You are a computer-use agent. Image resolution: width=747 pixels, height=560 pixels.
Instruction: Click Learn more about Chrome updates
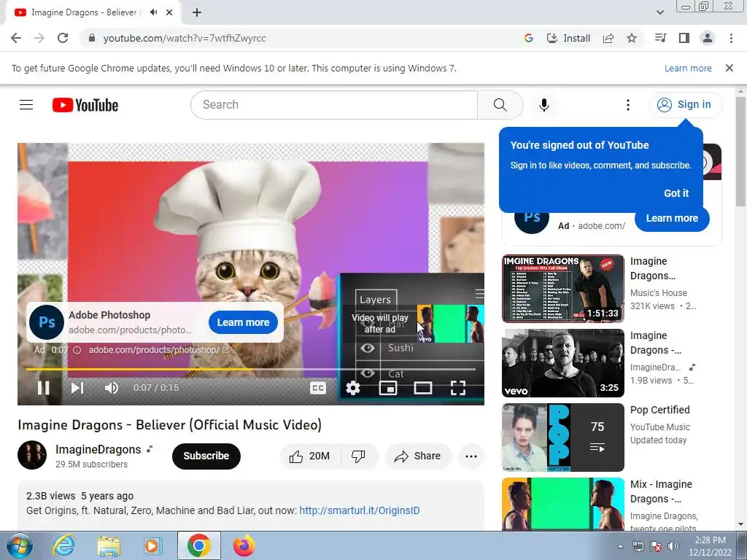point(688,68)
